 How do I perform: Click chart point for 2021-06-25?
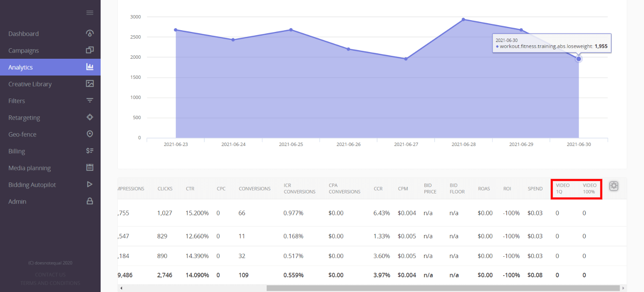(291, 30)
